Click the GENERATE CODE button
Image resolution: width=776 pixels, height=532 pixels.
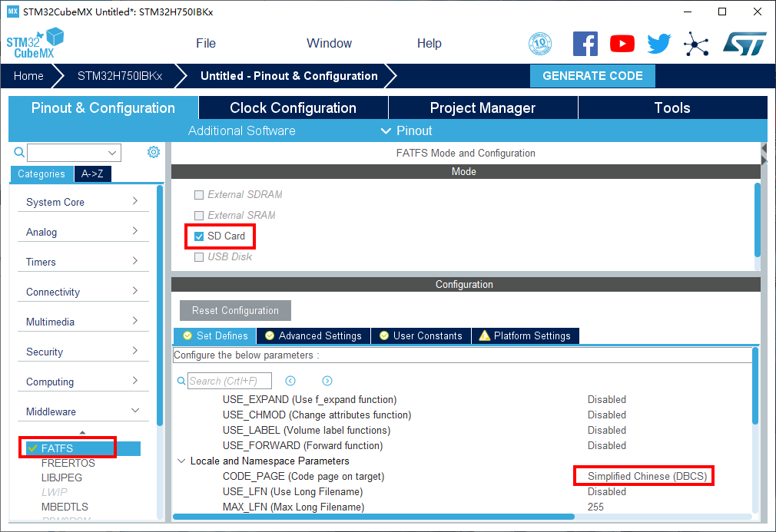coord(592,76)
